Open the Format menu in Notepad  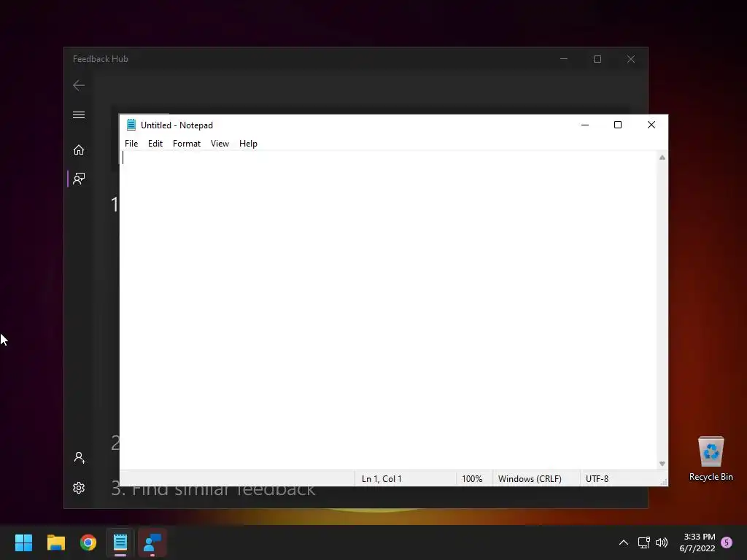point(186,144)
